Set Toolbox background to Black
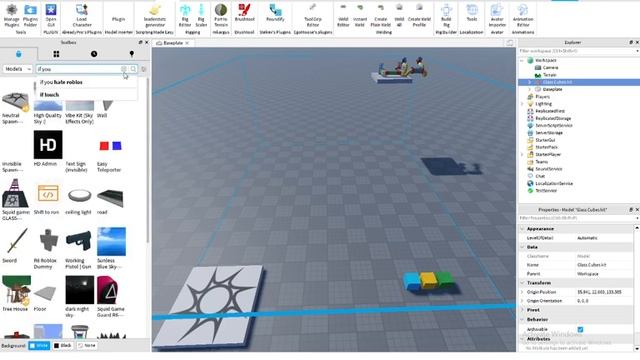 (63, 345)
